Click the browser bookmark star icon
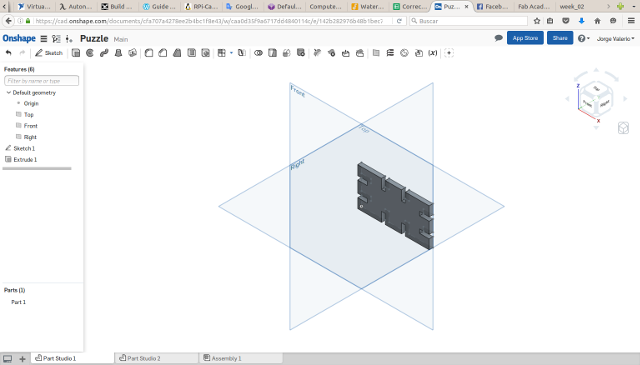 (x=537, y=21)
